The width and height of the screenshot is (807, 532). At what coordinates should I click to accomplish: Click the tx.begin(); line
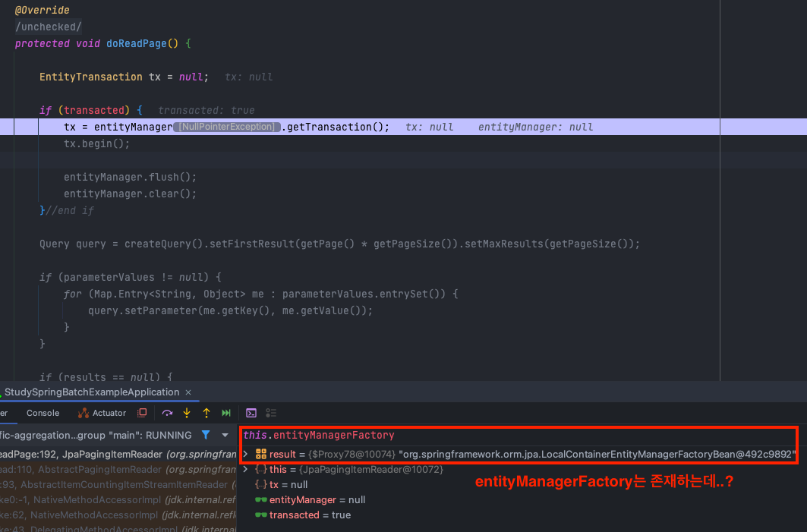[x=96, y=143]
